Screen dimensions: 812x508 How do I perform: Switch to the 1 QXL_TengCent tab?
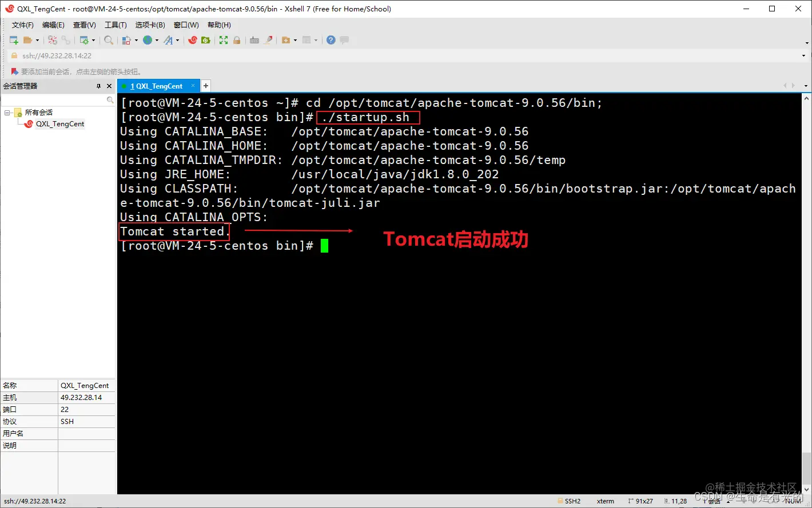[156, 86]
